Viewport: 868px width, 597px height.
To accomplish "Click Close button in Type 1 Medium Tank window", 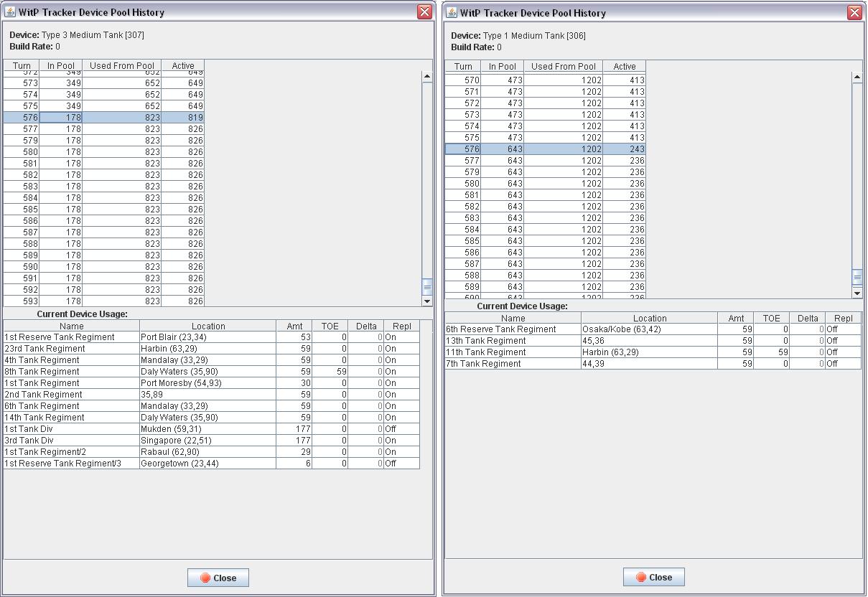I will (654, 577).
